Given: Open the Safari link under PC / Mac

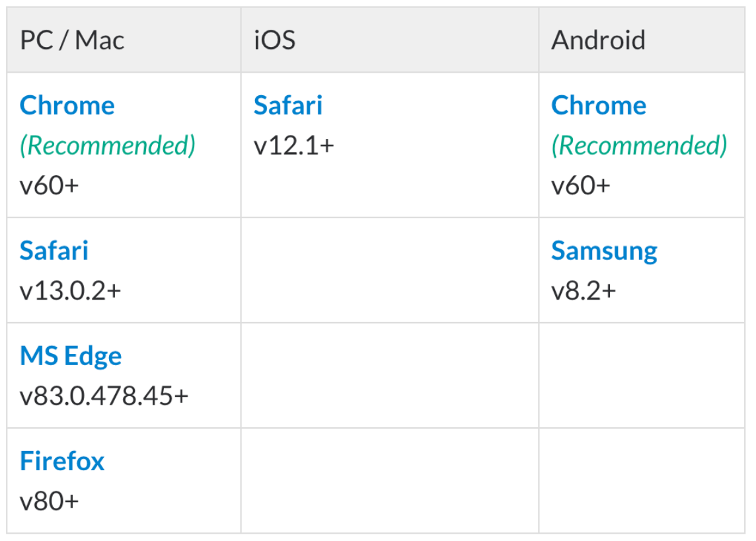Looking at the screenshot, I should tap(54, 251).
